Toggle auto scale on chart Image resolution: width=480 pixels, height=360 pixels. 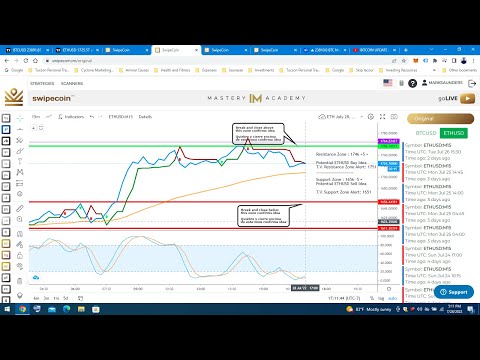(393, 298)
